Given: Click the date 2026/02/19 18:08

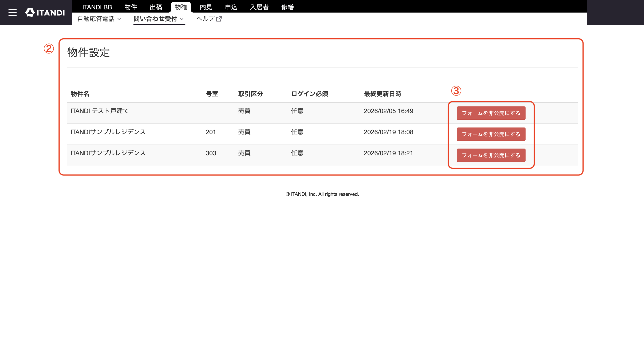Looking at the screenshot, I should click(x=388, y=132).
